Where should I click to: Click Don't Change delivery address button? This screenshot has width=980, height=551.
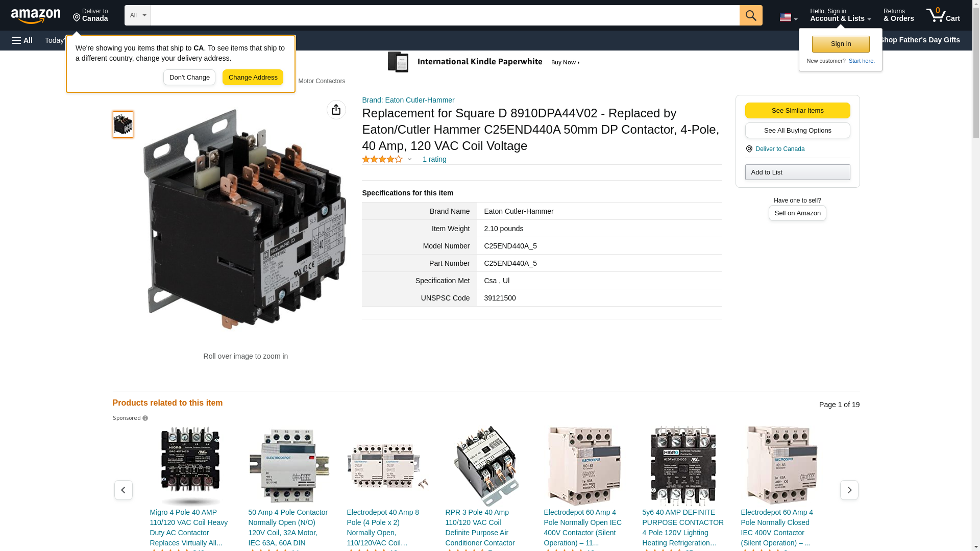(x=189, y=78)
